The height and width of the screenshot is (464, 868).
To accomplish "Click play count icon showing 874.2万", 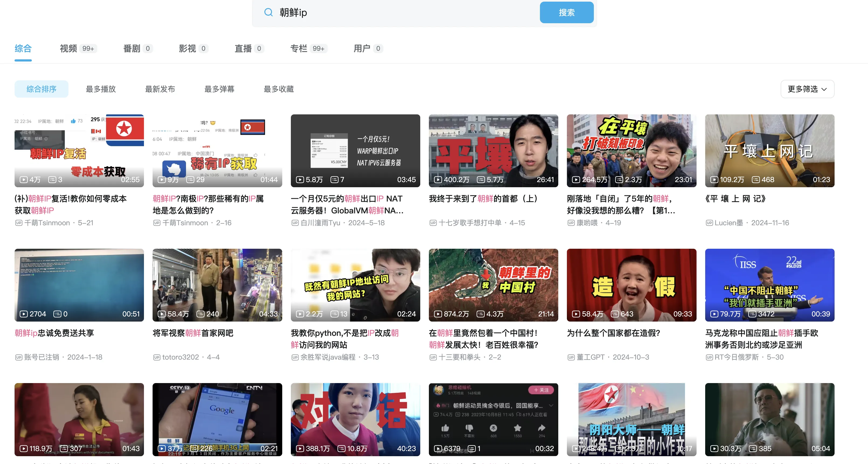I will tap(438, 314).
